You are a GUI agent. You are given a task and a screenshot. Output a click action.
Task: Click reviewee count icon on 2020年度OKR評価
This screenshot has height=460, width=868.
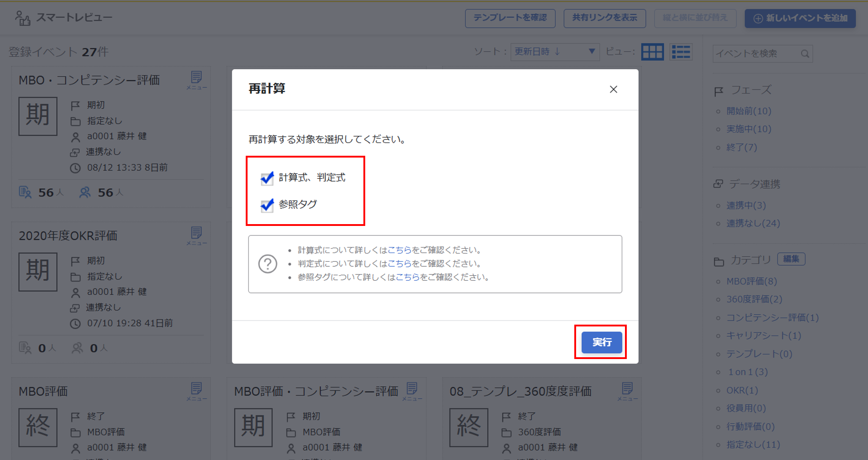(25, 348)
